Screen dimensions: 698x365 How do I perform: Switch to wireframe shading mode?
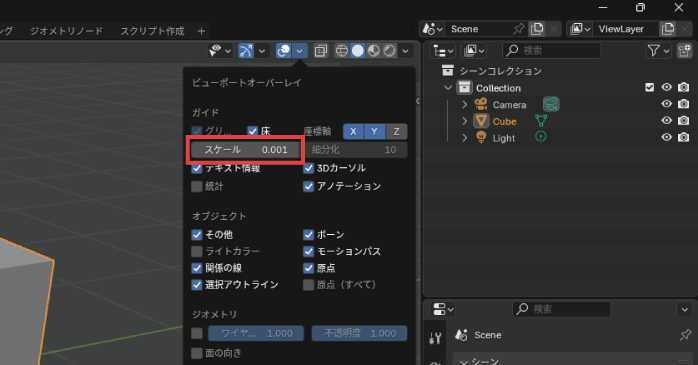[x=341, y=51]
